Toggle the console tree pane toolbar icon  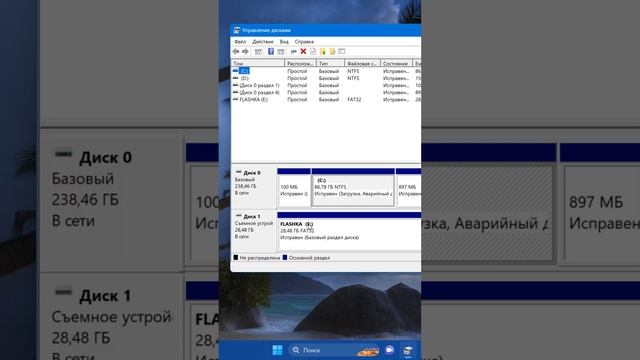point(258,51)
